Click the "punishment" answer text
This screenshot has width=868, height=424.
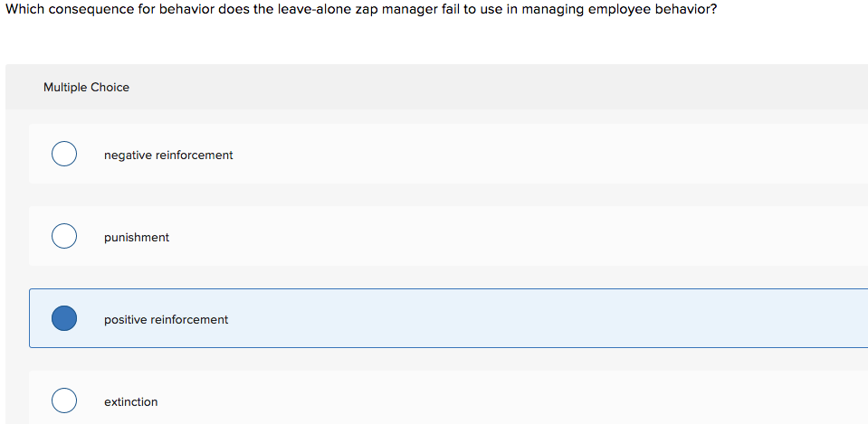click(137, 238)
